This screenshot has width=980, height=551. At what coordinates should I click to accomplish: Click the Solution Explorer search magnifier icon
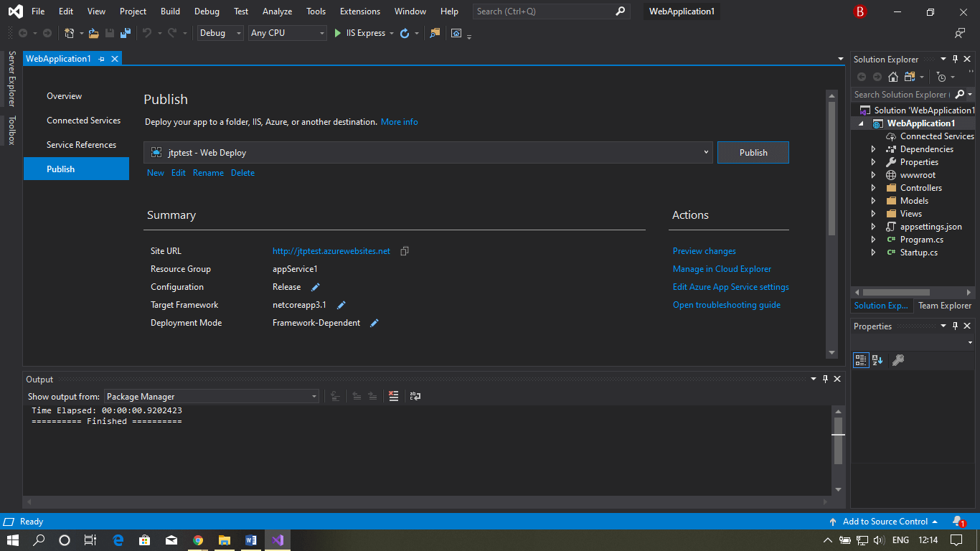click(960, 95)
